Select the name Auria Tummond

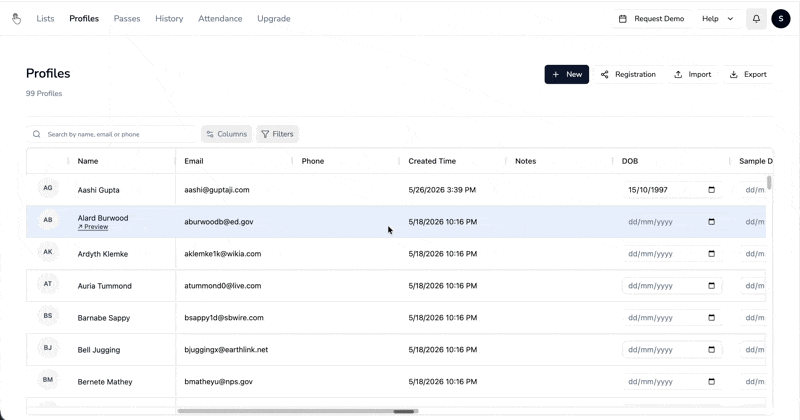[105, 286]
